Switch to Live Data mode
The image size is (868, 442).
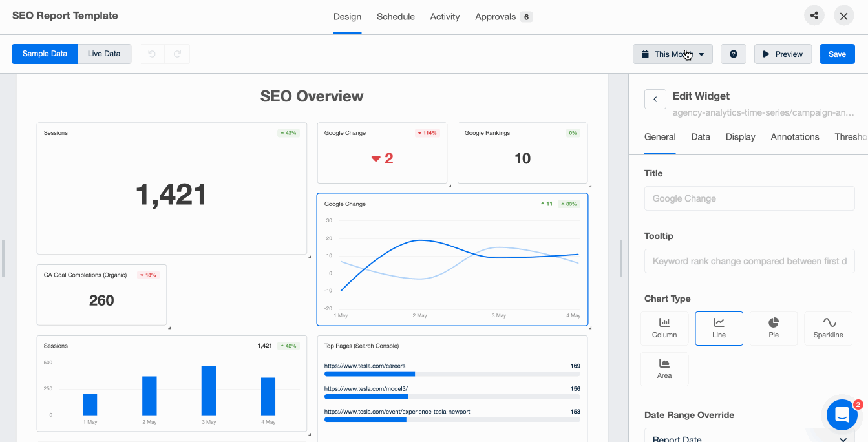104,54
